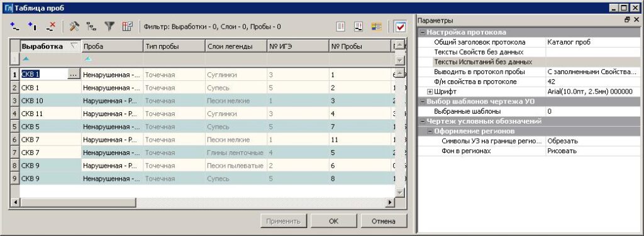Click the yellow legend table icon
This screenshot has height=236, width=644.
377,26
